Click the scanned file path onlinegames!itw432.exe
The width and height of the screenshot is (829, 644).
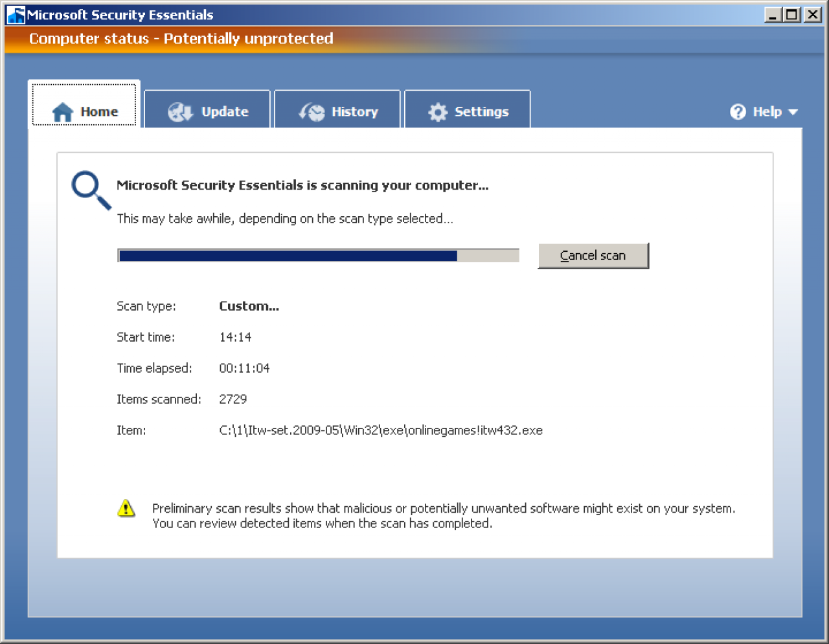[x=381, y=430]
